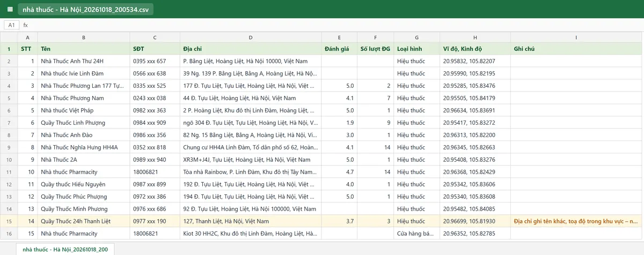Select coordinates cell 20.96352, 105.82785

tap(475, 234)
